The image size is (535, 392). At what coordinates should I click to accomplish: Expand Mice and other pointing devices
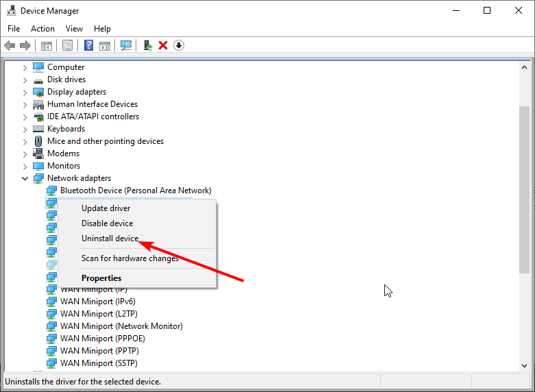point(25,141)
